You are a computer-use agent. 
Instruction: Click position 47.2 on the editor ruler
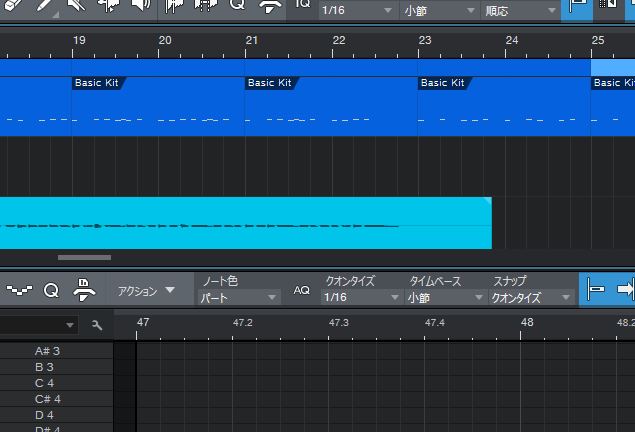(x=242, y=323)
